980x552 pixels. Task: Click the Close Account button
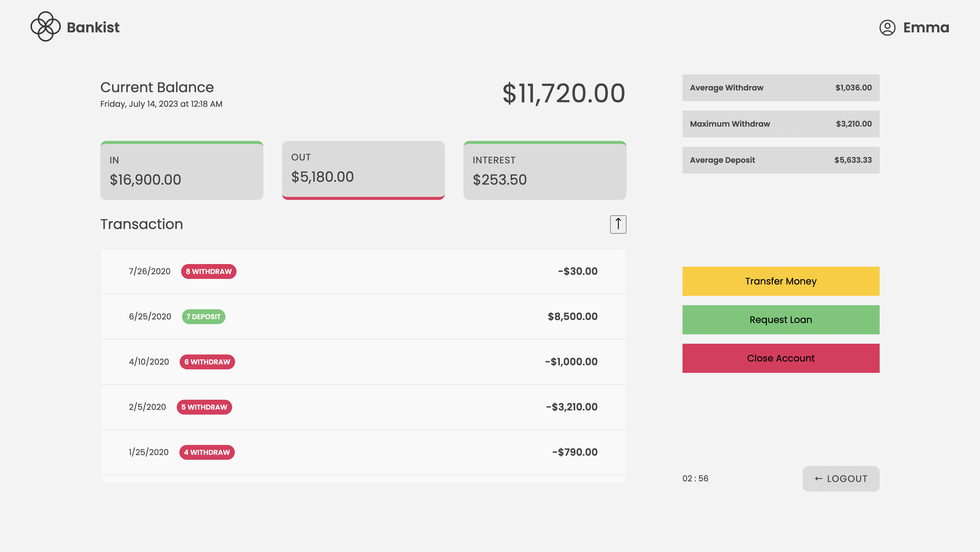(781, 358)
